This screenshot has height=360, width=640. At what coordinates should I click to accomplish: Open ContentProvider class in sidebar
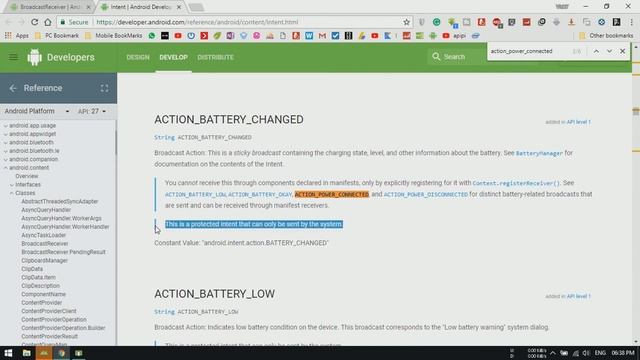coord(42,303)
